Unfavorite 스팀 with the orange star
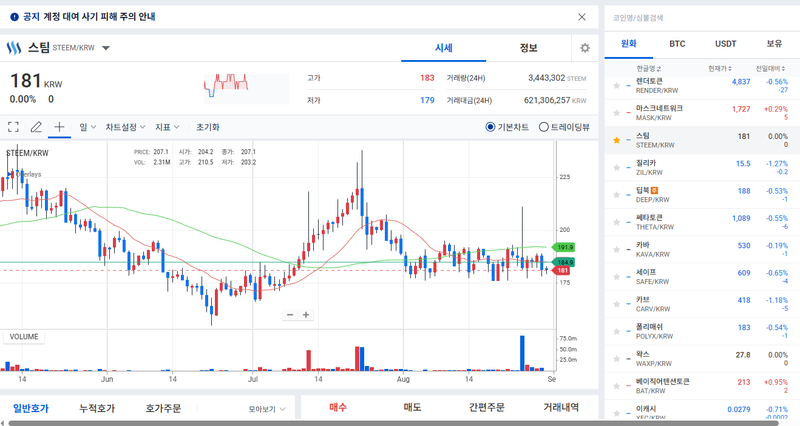Screen dimensions: 800x426 [x=616, y=140]
